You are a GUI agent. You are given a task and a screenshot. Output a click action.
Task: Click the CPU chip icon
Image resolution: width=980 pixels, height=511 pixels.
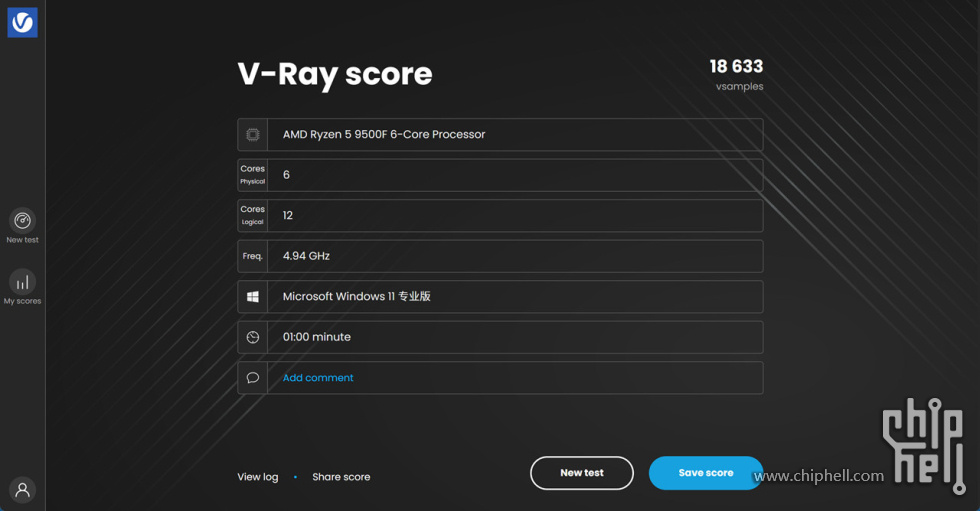[252, 134]
